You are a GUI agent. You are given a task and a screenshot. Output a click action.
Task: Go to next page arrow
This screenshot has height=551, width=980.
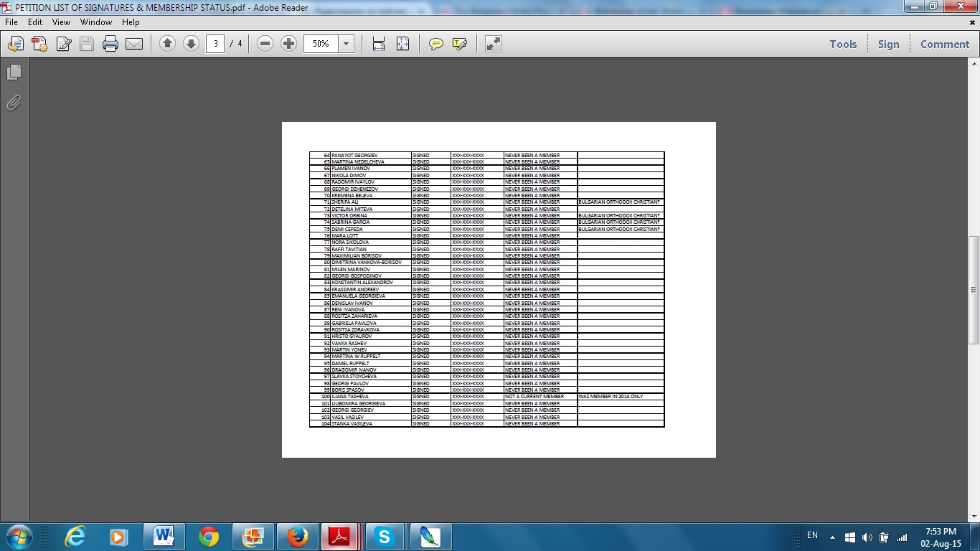[x=191, y=44]
